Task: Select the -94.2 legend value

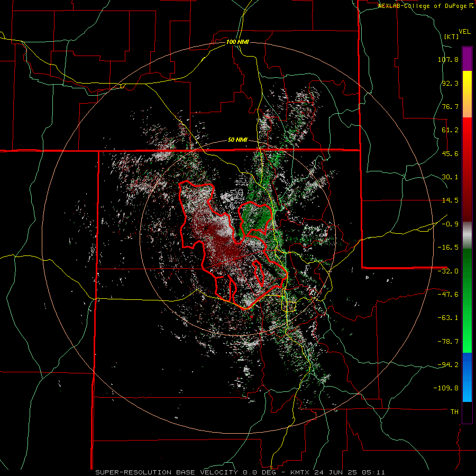Action: point(448,365)
